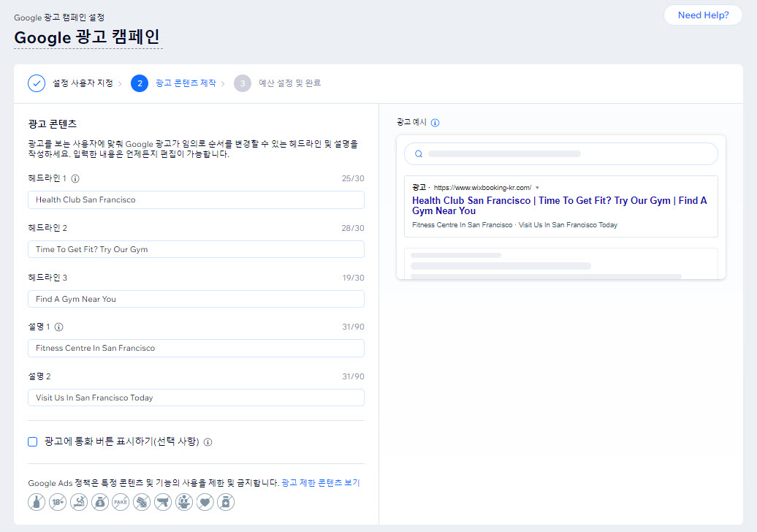The image size is (757, 532).
Task: Click the ad preview search bar
Action: tap(561, 154)
